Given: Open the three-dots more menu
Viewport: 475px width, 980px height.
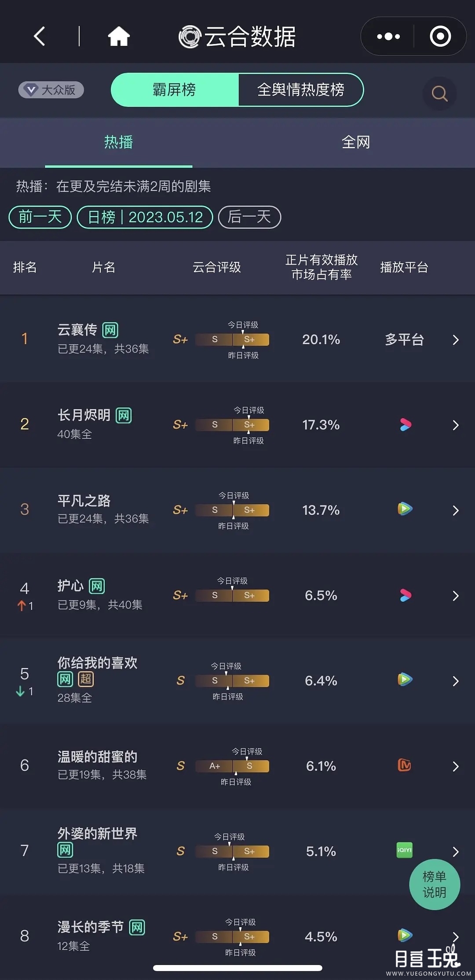Looking at the screenshot, I should click(x=388, y=36).
